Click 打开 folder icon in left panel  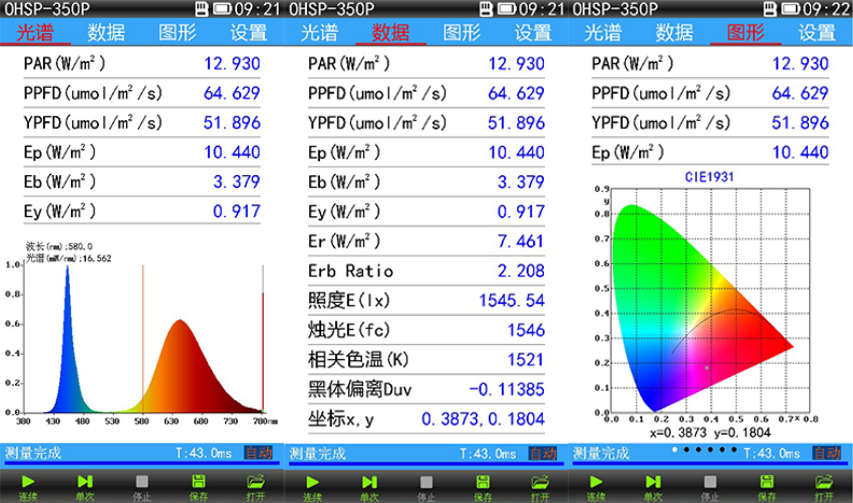click(256, 483)
